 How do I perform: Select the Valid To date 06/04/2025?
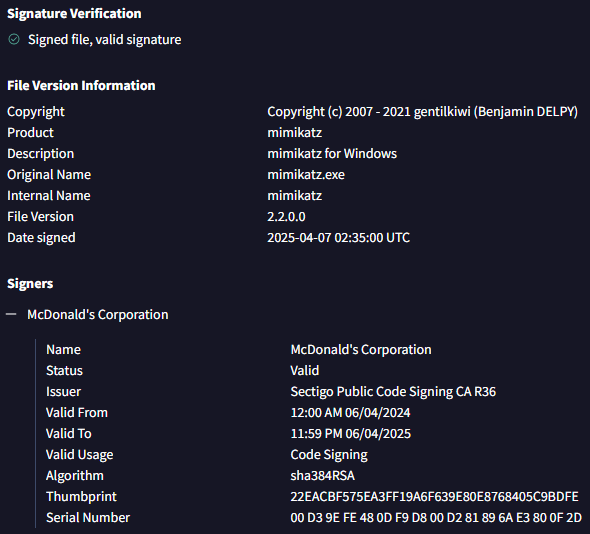coord(351,434)
